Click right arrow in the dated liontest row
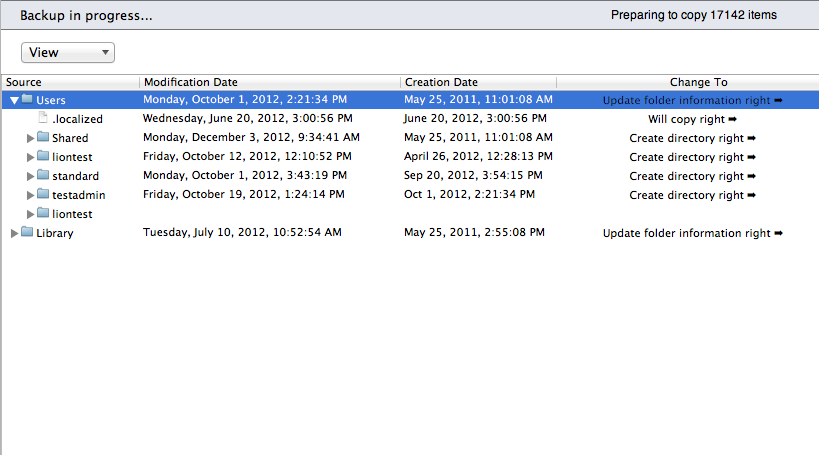Image resolution: width=819 pixels, height=455 pixels. tap(752, 157)
